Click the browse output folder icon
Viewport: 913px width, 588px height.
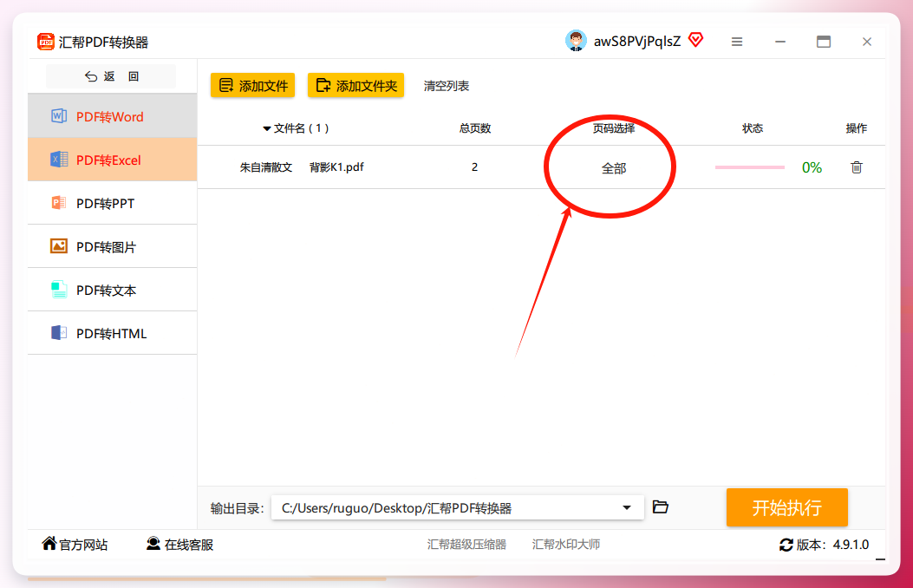click(x=661, y=507)
